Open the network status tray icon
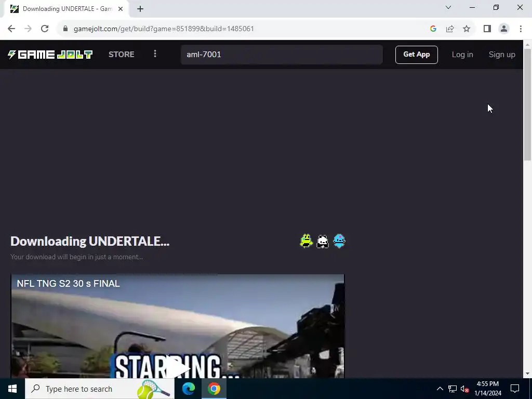Image resolution: width=532 pixels, height=399 pixels. tap(453, 389)
